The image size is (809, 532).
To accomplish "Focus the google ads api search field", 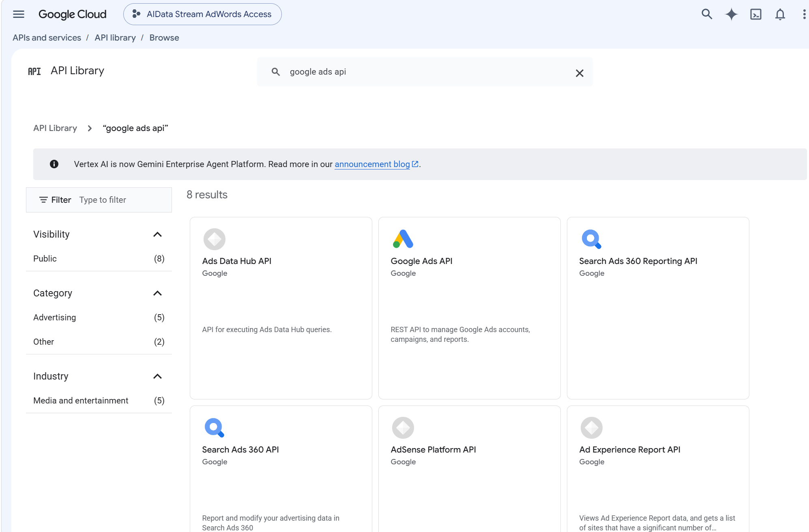I will [x=426, y=72].
